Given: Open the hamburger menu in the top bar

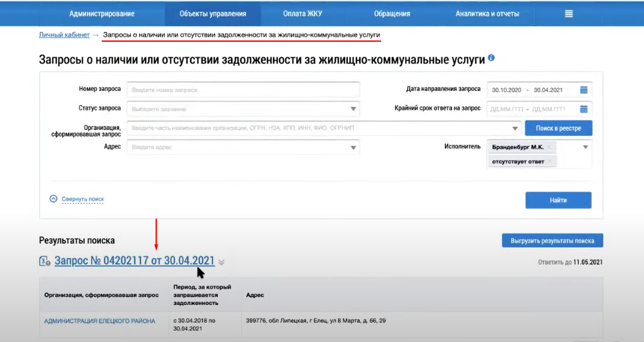Looking at the screenshot, I should coord(569,13).
